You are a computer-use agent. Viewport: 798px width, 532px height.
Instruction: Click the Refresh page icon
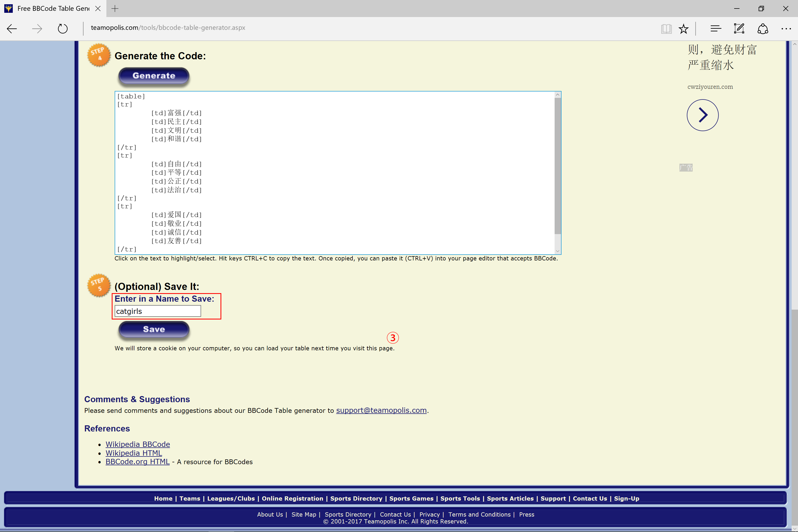click(63, 28)
